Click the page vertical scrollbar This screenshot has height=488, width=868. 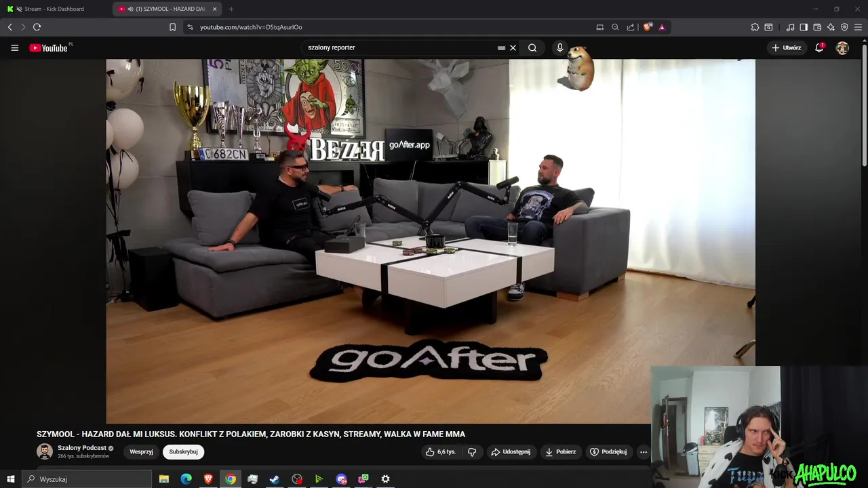click(864, 105)
